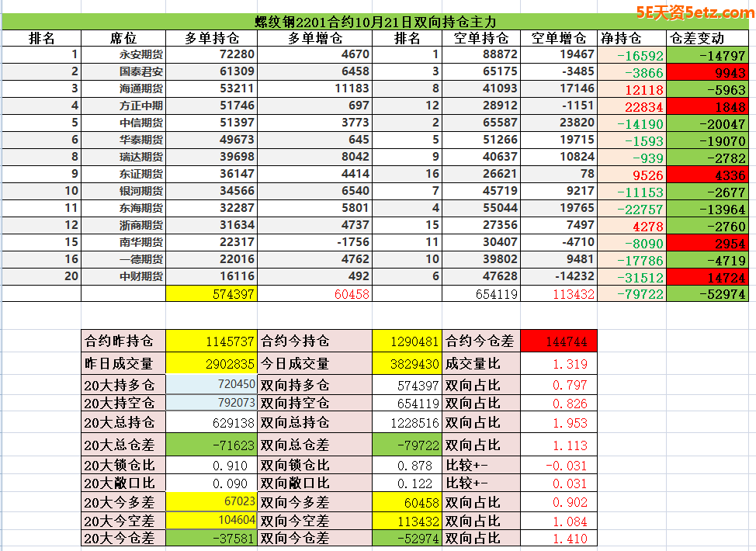The width and height of the screenshot is (756, 551).
Task: Select yellow total cell 574397
Action: pos(212,293)
